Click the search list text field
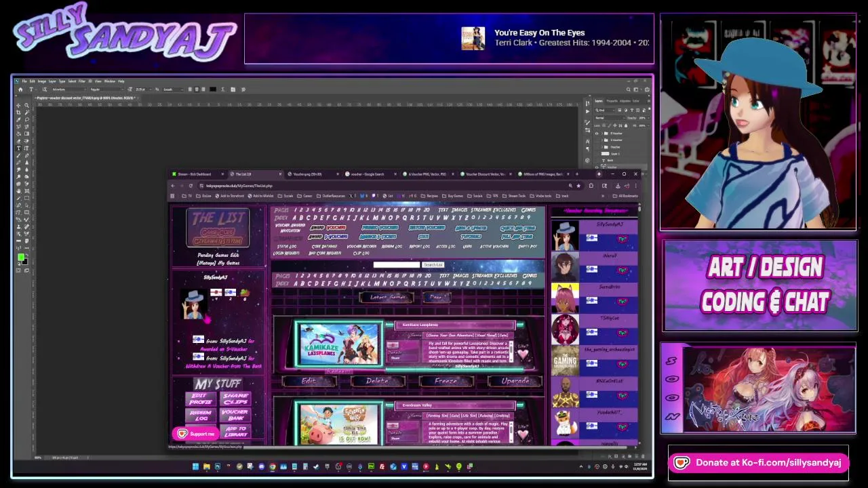 (x=396, y=264)
